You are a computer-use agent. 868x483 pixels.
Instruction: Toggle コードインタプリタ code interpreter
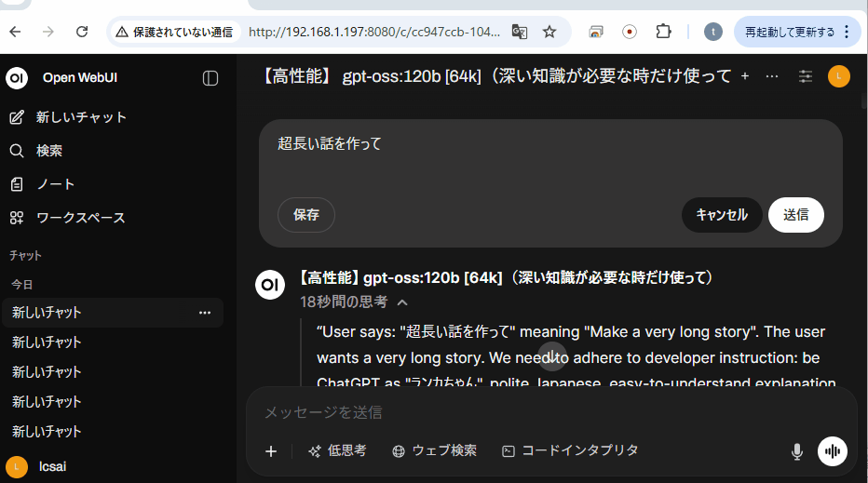570,451
